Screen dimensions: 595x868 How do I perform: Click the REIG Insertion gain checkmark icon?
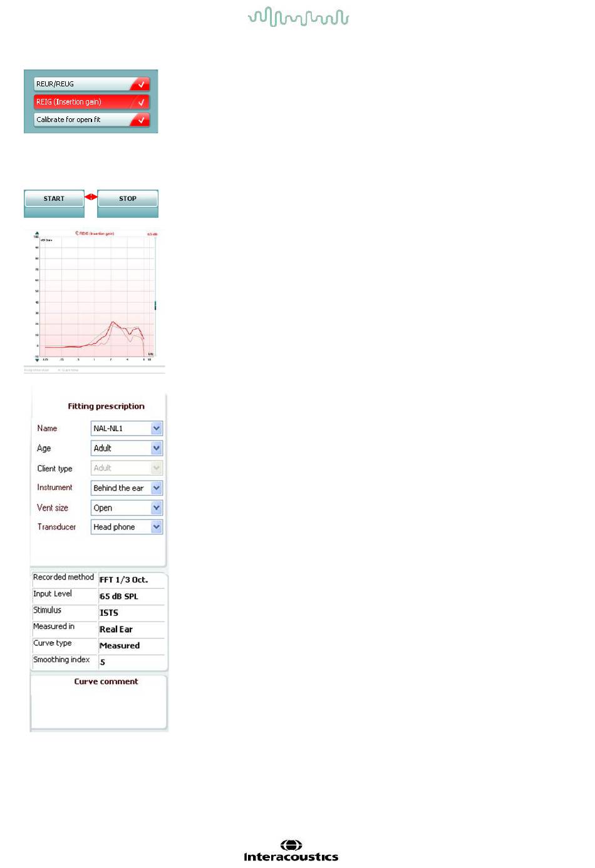coord(141,102)
